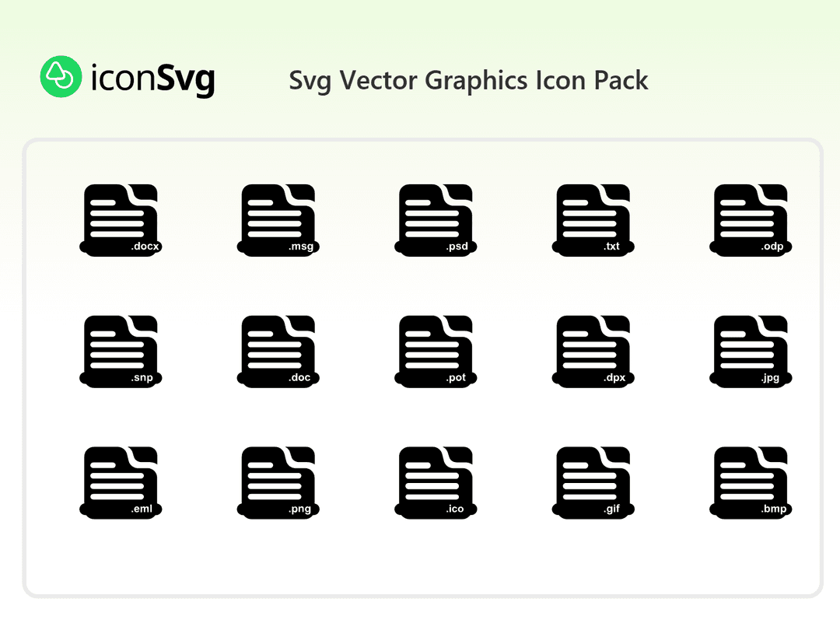This screenshot has width=840, height=630.
Task: Select the .gif file icon
Action: point(593,481)
